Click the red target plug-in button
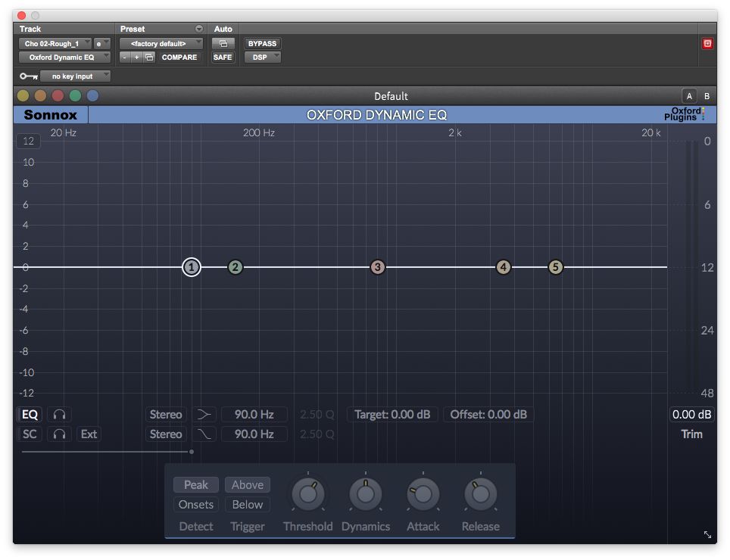Screen dimensions: 730x560 click(x=707, y=44)
